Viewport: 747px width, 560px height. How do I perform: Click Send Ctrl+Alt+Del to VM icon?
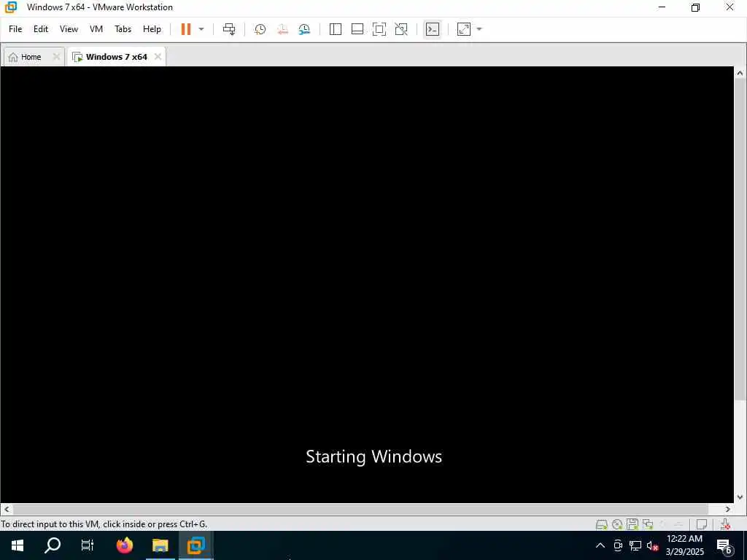(x=229, y=29)
